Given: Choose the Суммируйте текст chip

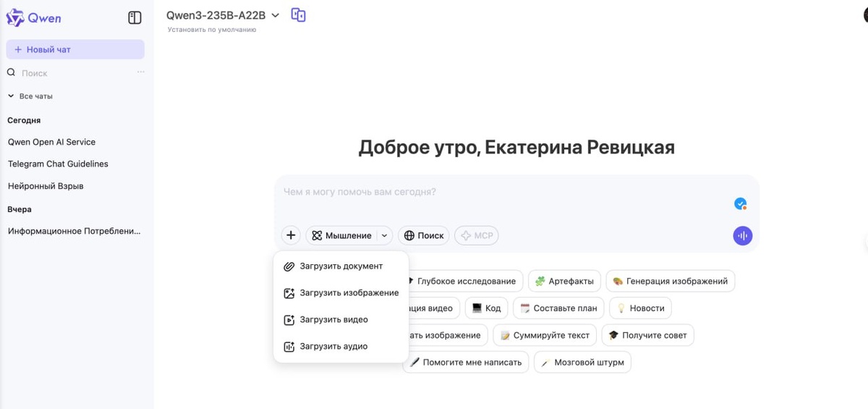Looking at the screenshot, I should tap(545, 335).
